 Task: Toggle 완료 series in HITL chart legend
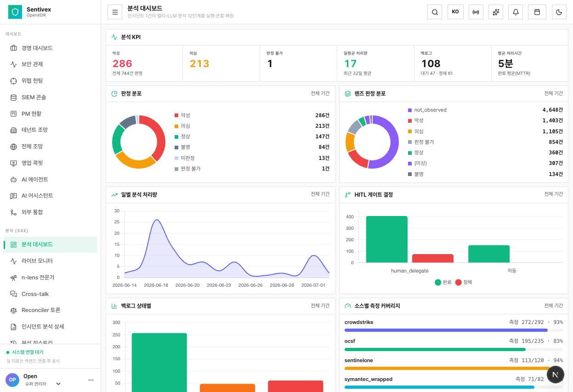coord(443,282)
